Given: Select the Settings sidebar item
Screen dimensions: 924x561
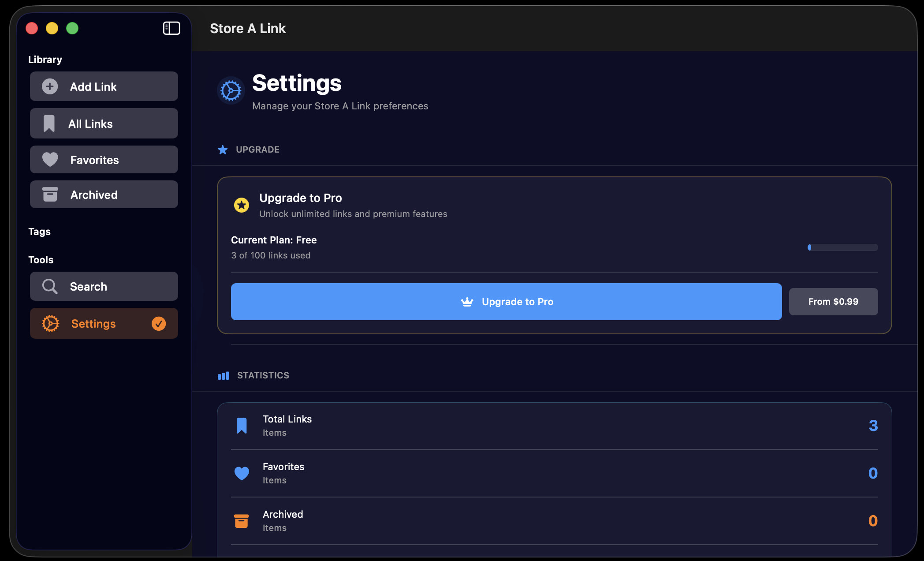Looking at the screenshot, I should pos(104,323).
